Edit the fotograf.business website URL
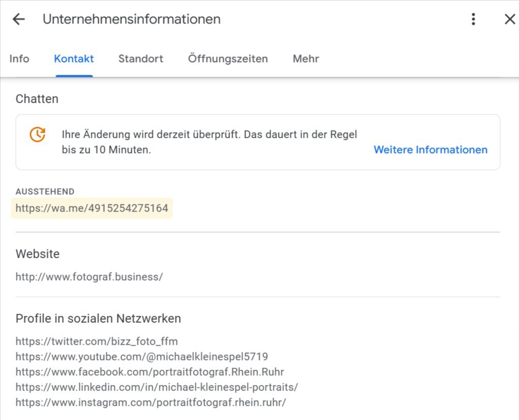Screen dimensions: 519x420 click(89, 277)
